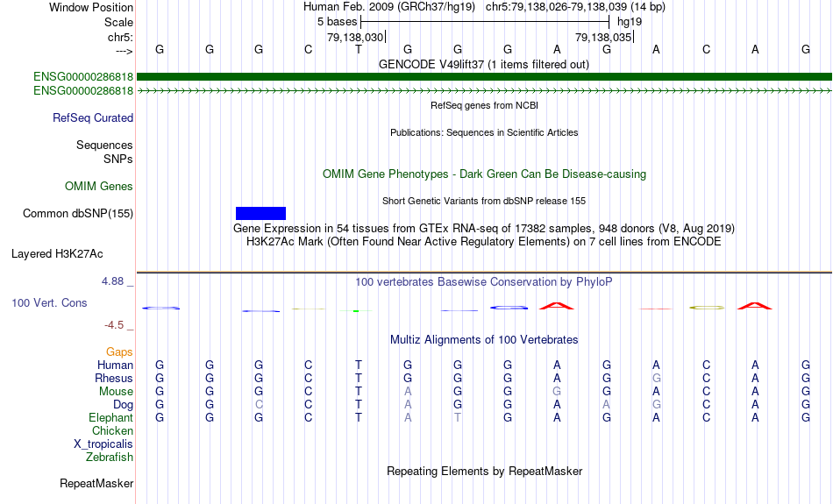Click the blue Common dbSNP variant block
This screenshot has width=833, height=504.
pos(260,214)
